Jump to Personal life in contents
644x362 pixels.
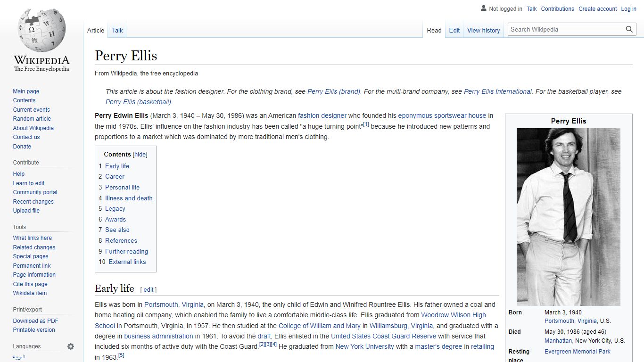(122, 187)
